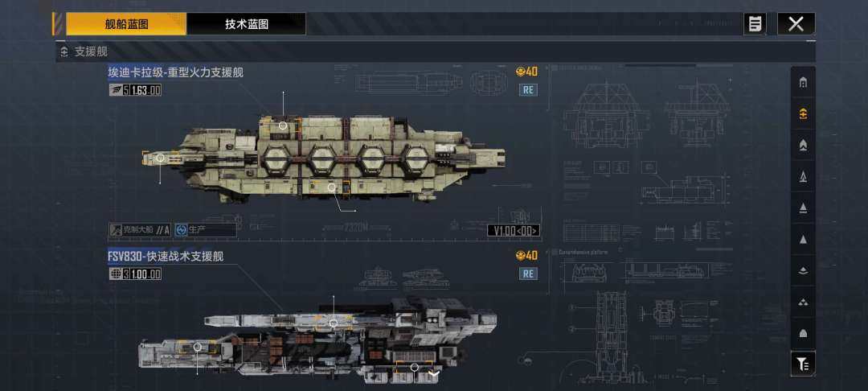The width and height of the screenshot is (868, 391).
Task: Select the 舰船蓝图 tab
Action: 126,24
